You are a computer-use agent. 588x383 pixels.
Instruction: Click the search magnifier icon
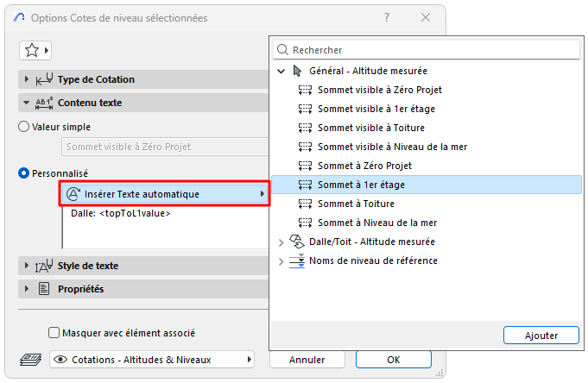pos(282,50)
